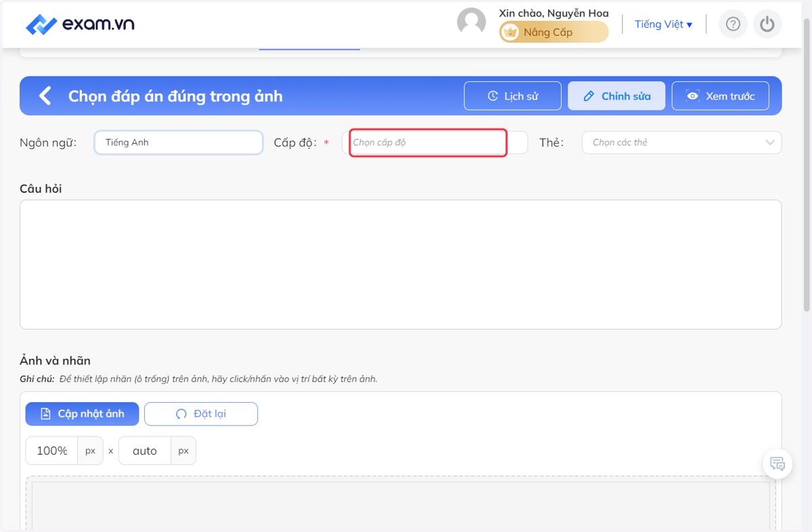Open the Tiếng Việt language dropdown
812x532 pixels.
tap(663, 24)
